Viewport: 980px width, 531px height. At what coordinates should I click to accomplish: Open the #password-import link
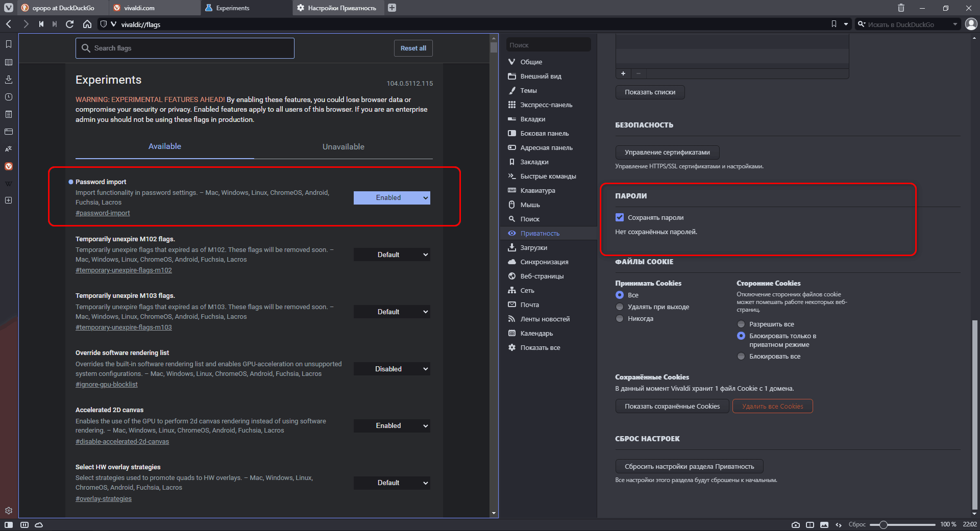(103, 213)
